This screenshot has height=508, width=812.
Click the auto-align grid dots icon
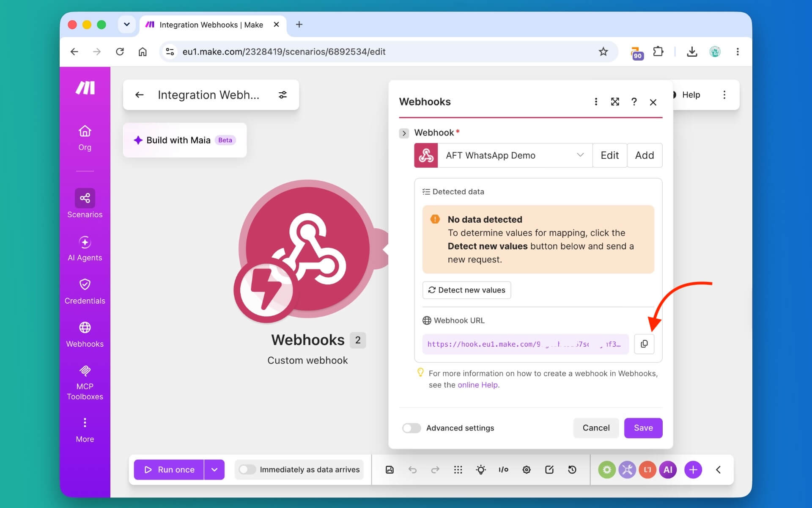(458, 469)
